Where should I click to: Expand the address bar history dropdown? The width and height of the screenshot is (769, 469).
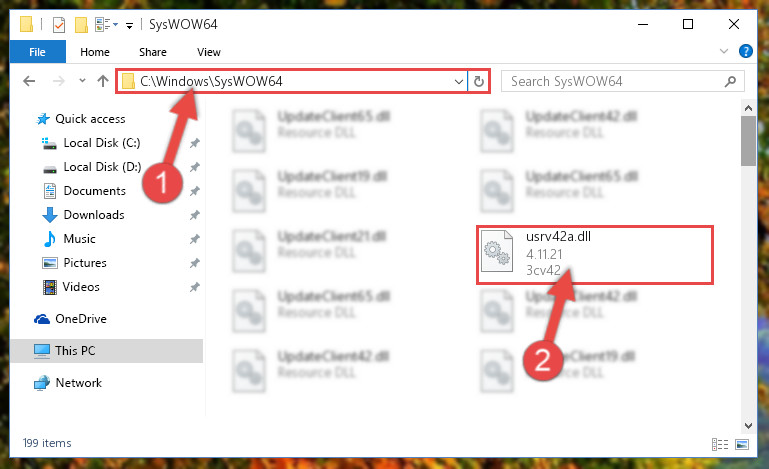click(459, 81)
